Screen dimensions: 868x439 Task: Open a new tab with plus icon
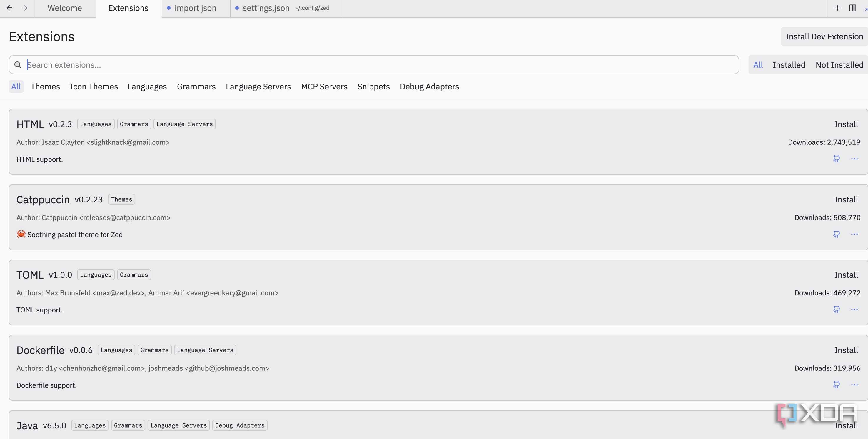[x=837, y=8]
